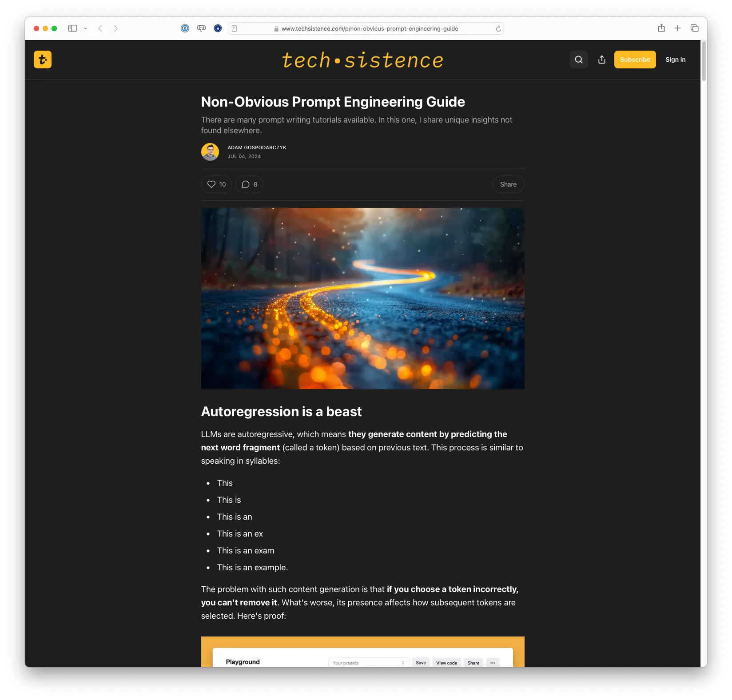Open comments via the speech bubble icon

(245, 184)
